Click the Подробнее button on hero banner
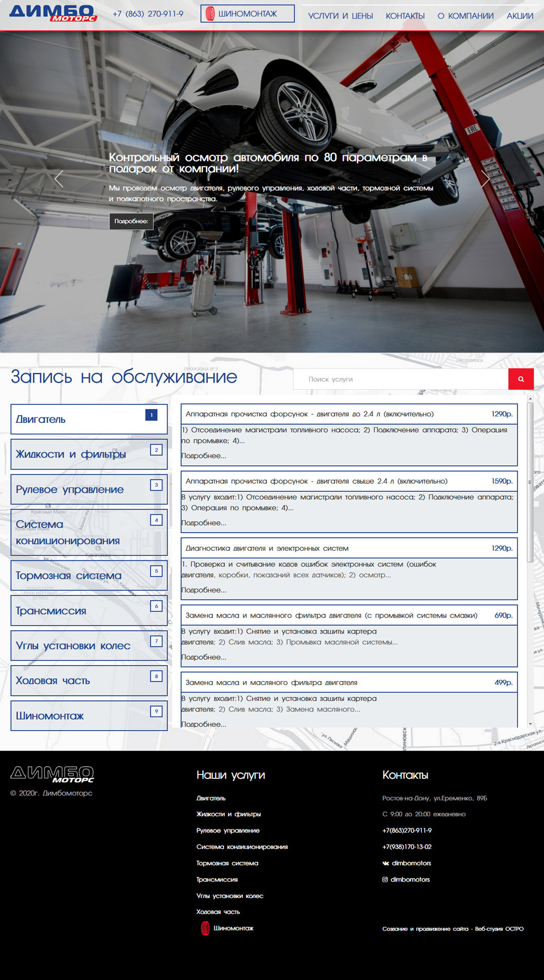The width and height of the screenshot is (544, 980). tap(131, 221)
